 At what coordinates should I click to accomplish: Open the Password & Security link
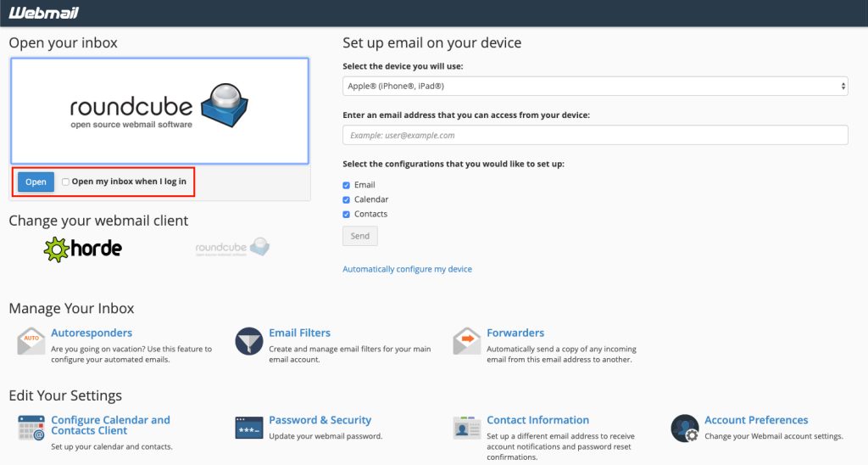point(320,420)
